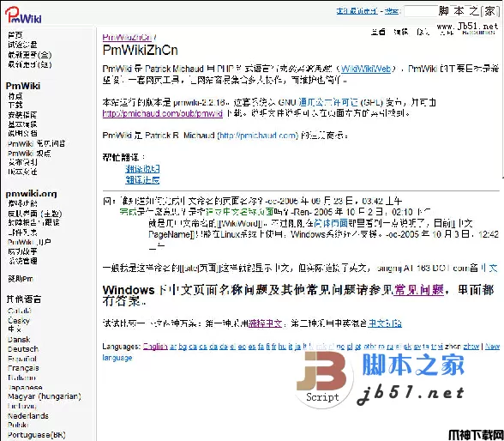Image resolution: width=504 pixels, height=441 pixels.
Task: Choose Español in the sidebar languages
Action: 22,359
